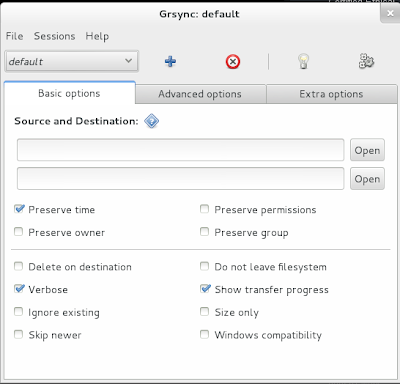Open the Sessions menu
Screen dimensions: 400x384
click(x=55, y=36)
